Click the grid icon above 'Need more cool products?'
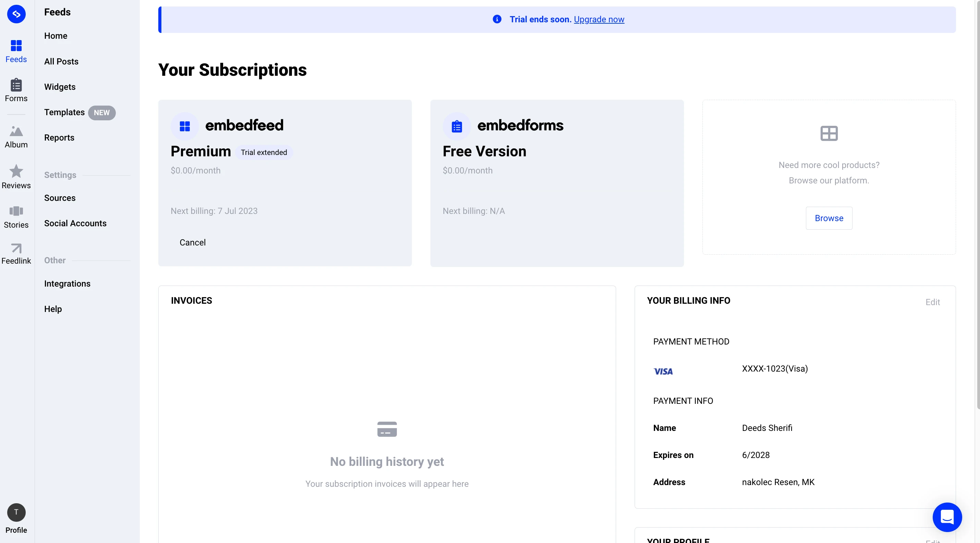Image resolution: width=980 pixels, height=543 pixels. point(829,133)
